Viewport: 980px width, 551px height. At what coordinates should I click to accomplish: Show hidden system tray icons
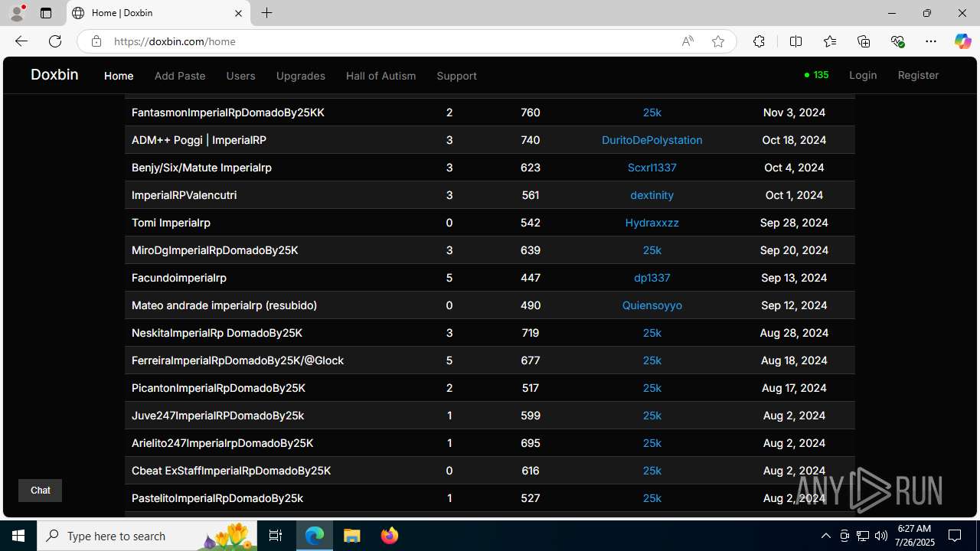(x=825, y=536)
